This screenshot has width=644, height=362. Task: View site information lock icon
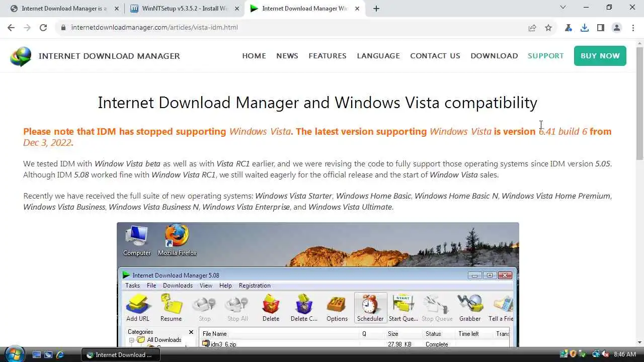(x=63, y=28)
